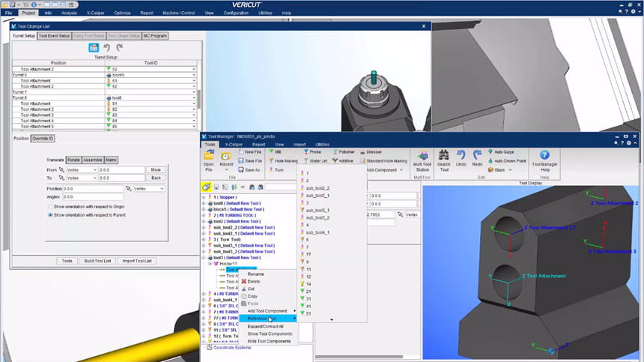Screen dimensions: 644x362
Task: Click the Angles input field
Action: [92, 197]
